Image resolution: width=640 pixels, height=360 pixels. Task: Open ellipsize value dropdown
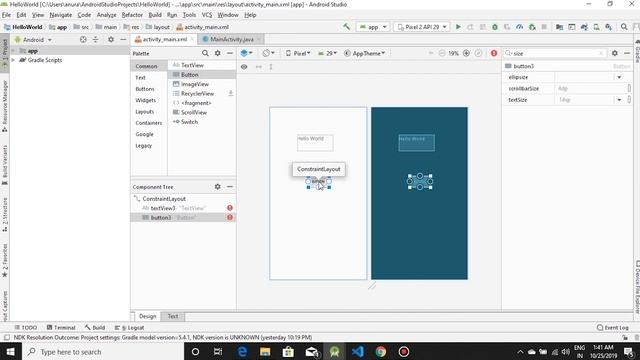[x=619, y=77]
